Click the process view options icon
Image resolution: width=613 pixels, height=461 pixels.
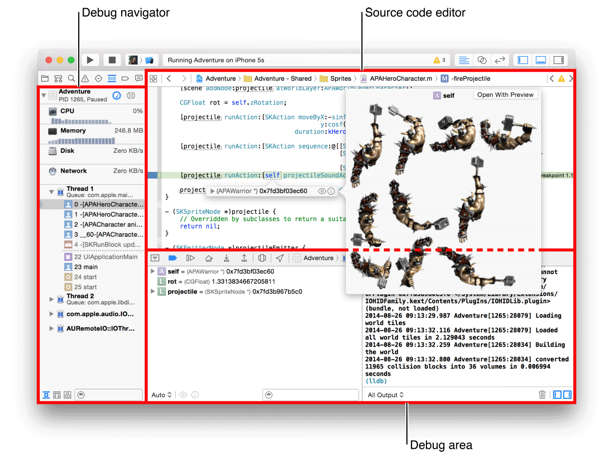click(x=131, y=95)
